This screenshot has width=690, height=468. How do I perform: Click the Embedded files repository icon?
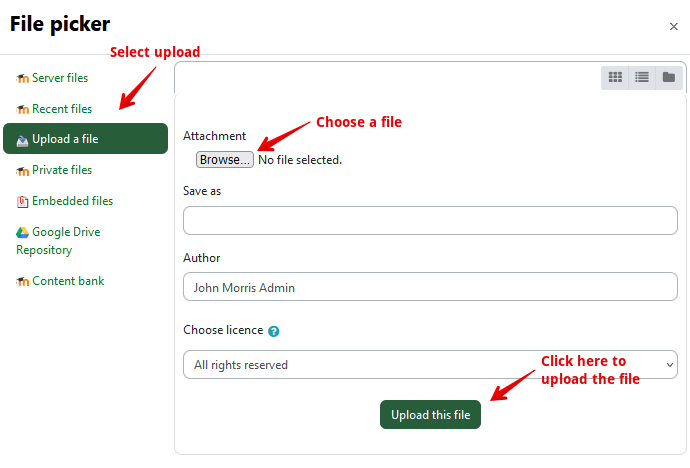point(22,201)
